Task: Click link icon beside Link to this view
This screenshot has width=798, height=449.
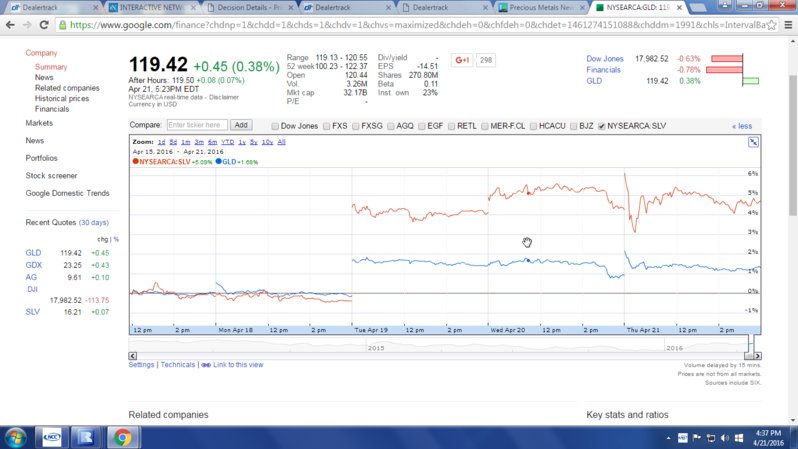Action: click(206, 365)
